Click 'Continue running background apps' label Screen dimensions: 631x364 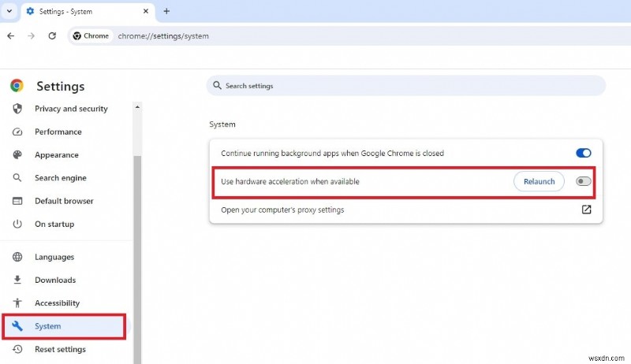pos(332,153)
